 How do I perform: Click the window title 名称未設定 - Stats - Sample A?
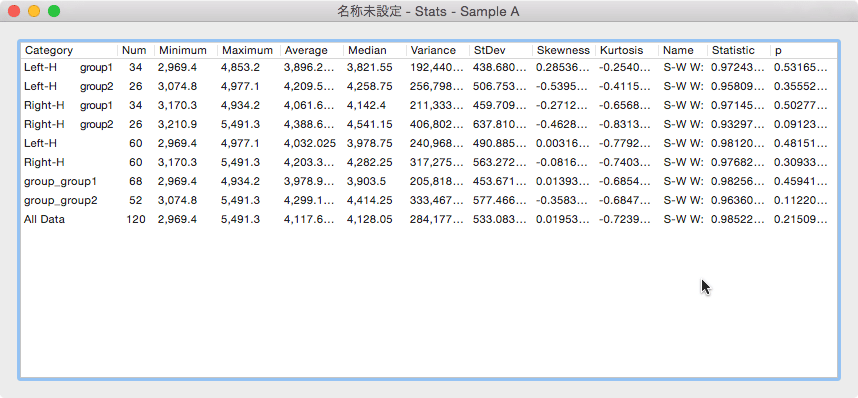[x=428, y=11]
